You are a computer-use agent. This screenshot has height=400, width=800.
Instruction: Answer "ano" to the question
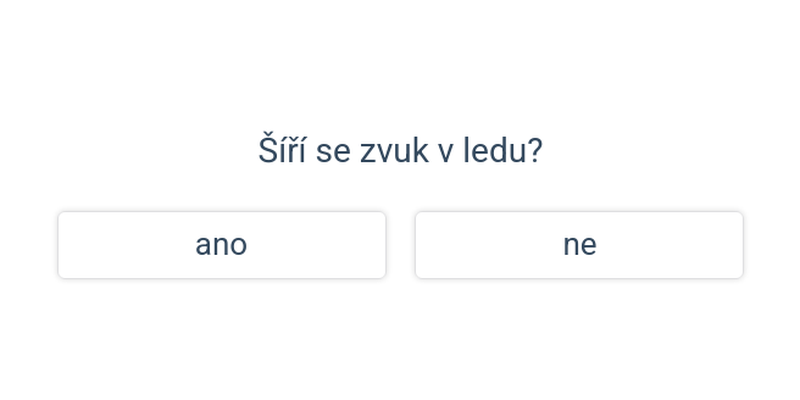[222, 245]
